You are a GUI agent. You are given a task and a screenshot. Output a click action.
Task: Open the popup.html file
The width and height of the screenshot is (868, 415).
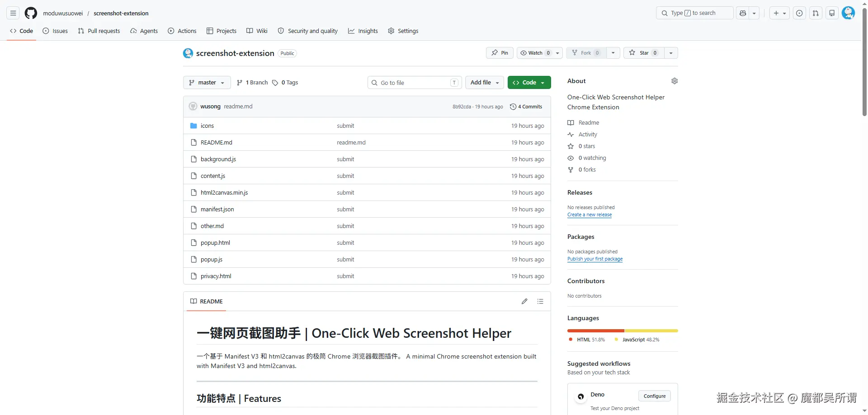pyautogui.click(x=215, y=243)
